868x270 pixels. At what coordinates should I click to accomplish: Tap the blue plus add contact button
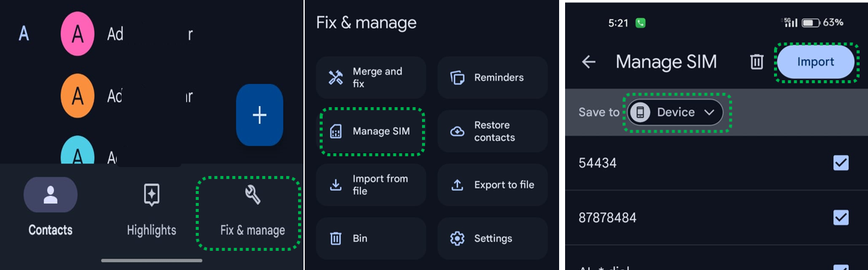[x=259, y=115]
